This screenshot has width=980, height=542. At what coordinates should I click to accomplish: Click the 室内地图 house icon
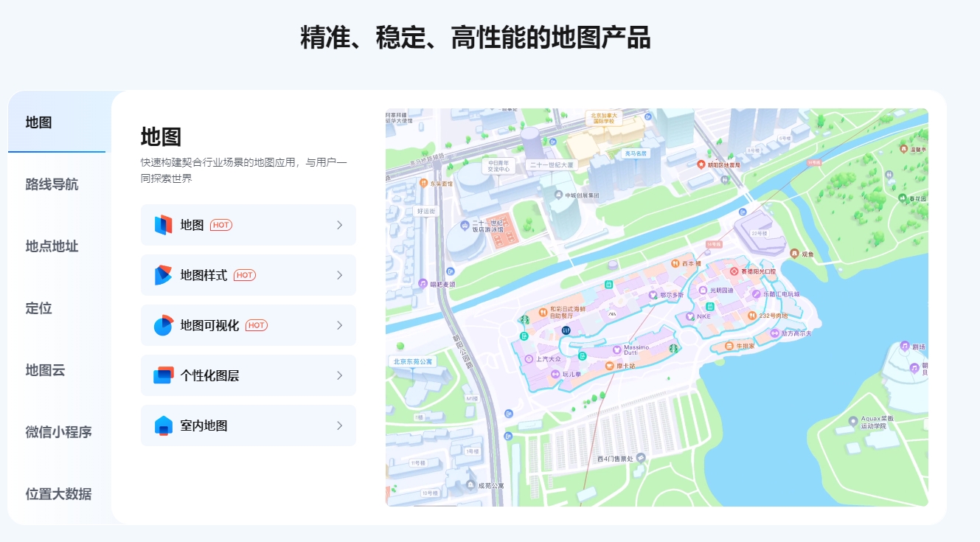(163, 425)
